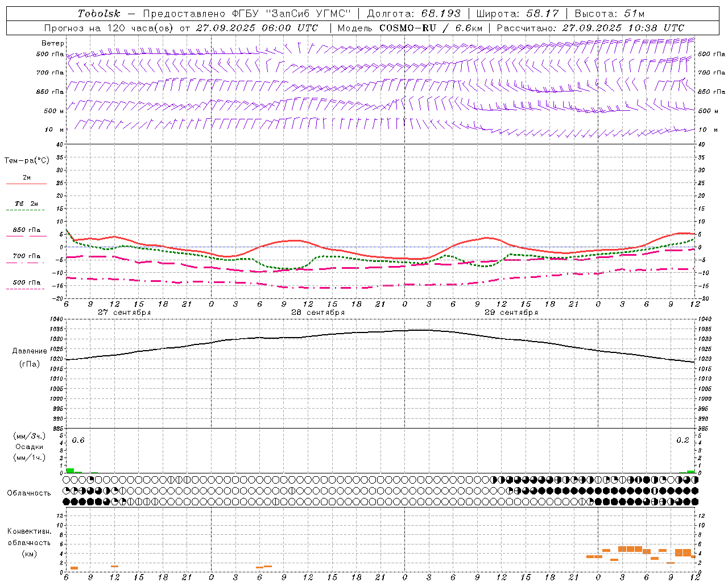Click the 29 сентября date label
The height and width of the screenshot is (582, 728).
click(511, 313)
